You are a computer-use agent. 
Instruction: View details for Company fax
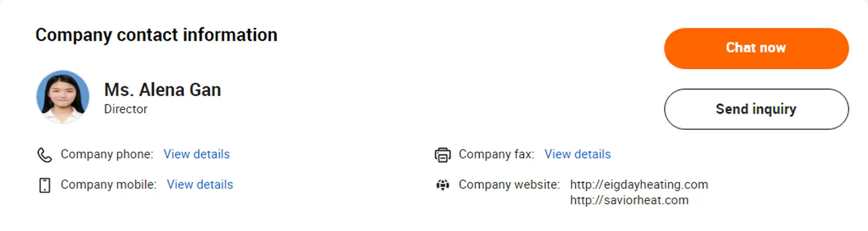[577, 154]
